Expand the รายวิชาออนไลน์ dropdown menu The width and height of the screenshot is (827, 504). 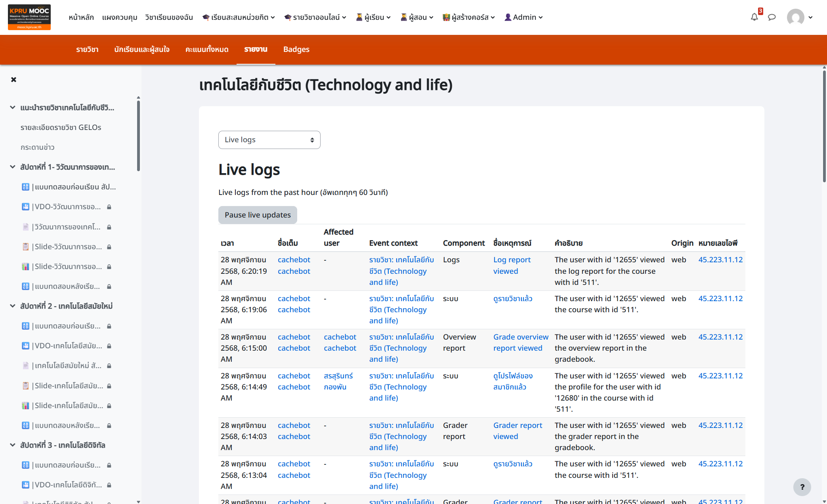(315, 17)
